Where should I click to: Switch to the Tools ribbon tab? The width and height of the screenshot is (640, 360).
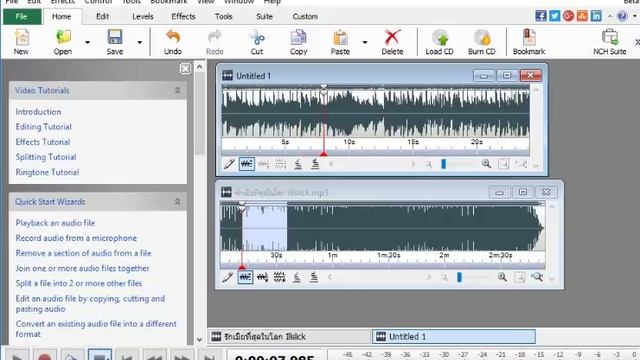(x=224, y=16)
